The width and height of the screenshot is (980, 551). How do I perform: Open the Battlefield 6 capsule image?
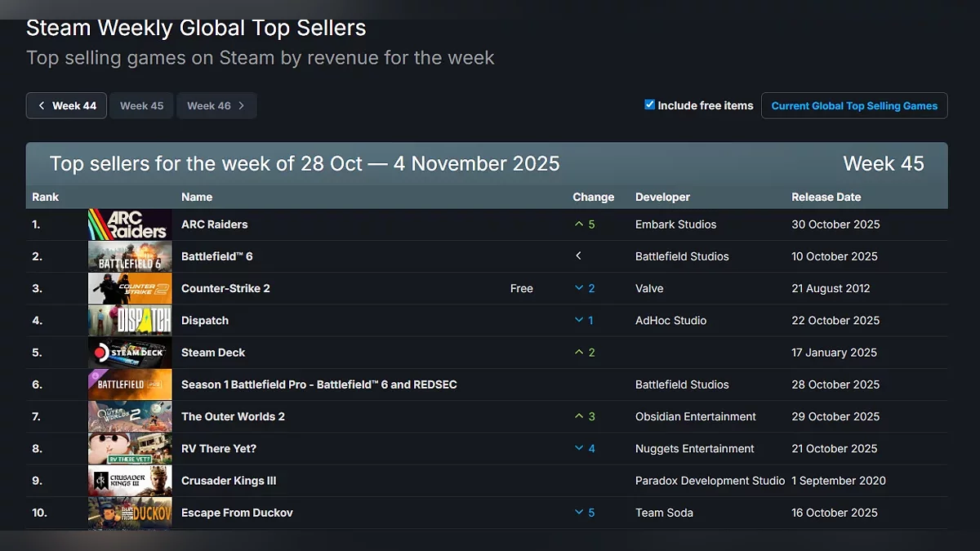pyautogui.click(x=130, y=256)
